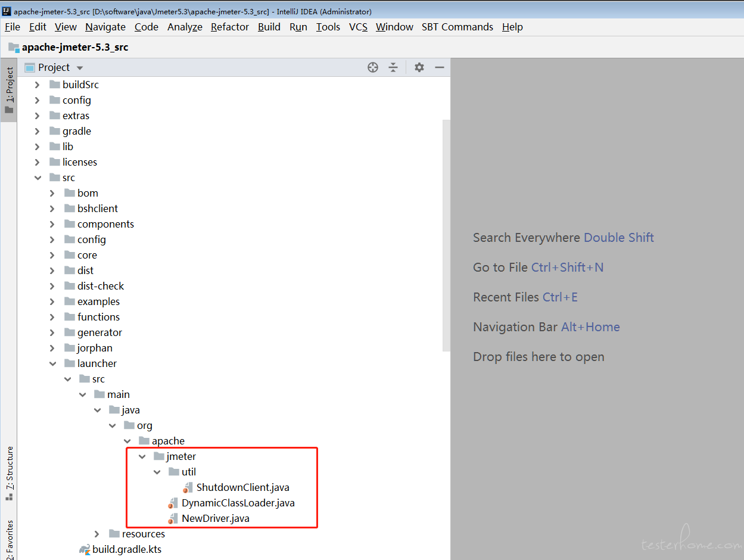The height and width of the screenshot is (560, 744).
Task: Open Project panel settings gear
Action: [419, 67]
